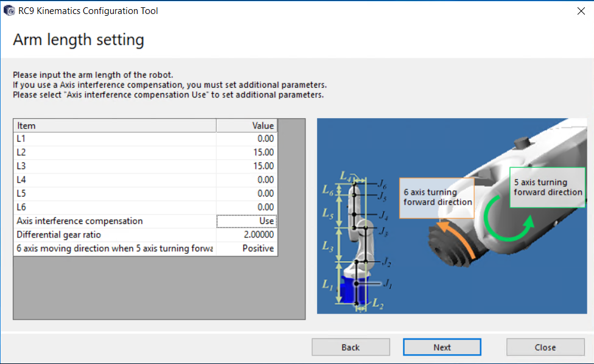Click the RC9 app icon in title bar
This screenshot has height=364, width=594.
9,10
